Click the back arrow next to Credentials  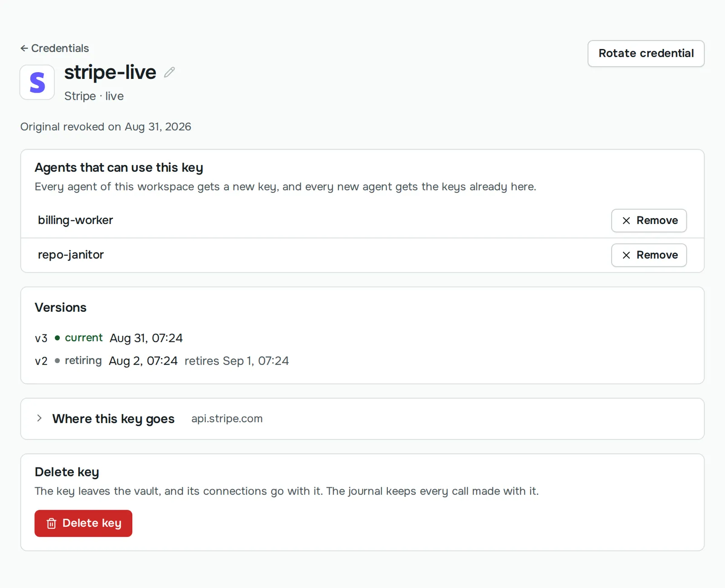24,48
